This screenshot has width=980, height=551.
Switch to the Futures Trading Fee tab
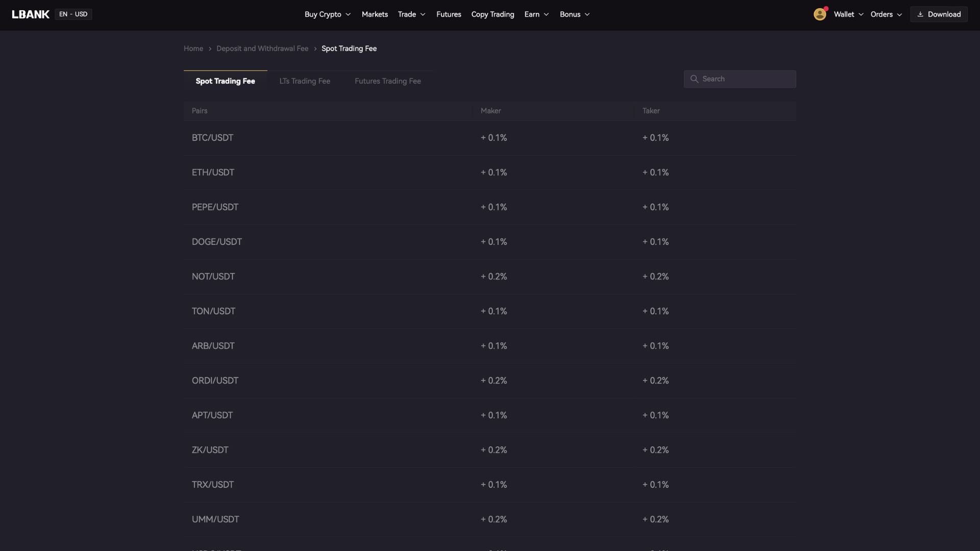387,81
